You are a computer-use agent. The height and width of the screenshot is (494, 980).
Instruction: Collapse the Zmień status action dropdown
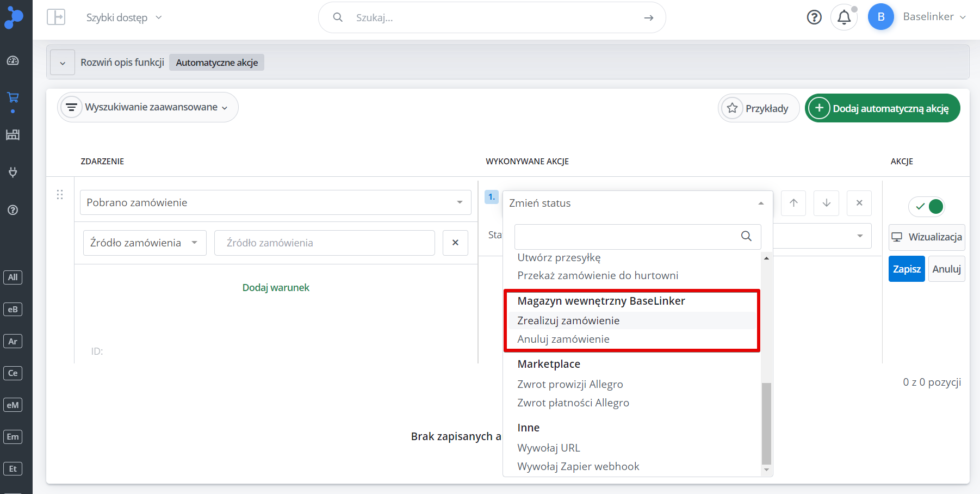point(637,203)
